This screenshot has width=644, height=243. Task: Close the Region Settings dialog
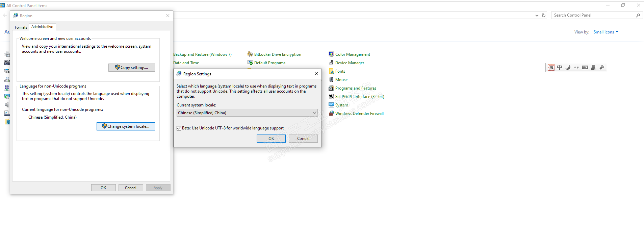coord(316,74)
